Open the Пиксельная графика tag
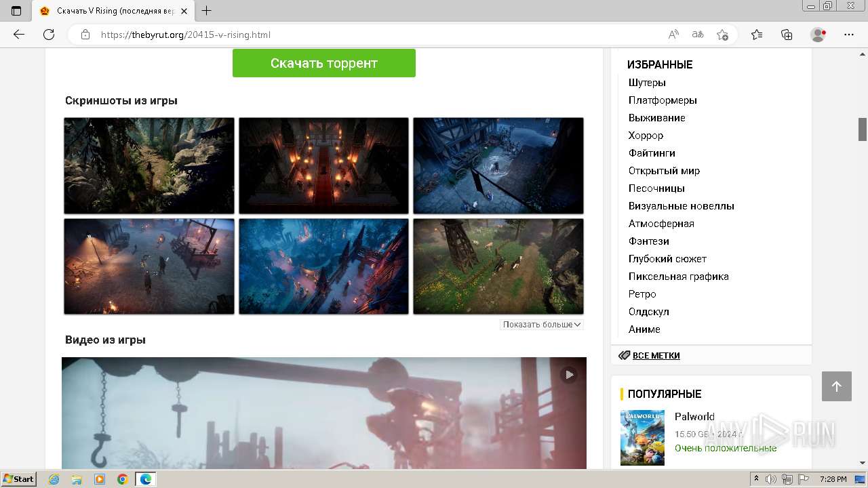This screenshot has width=868, height=488. coord(679,277)
